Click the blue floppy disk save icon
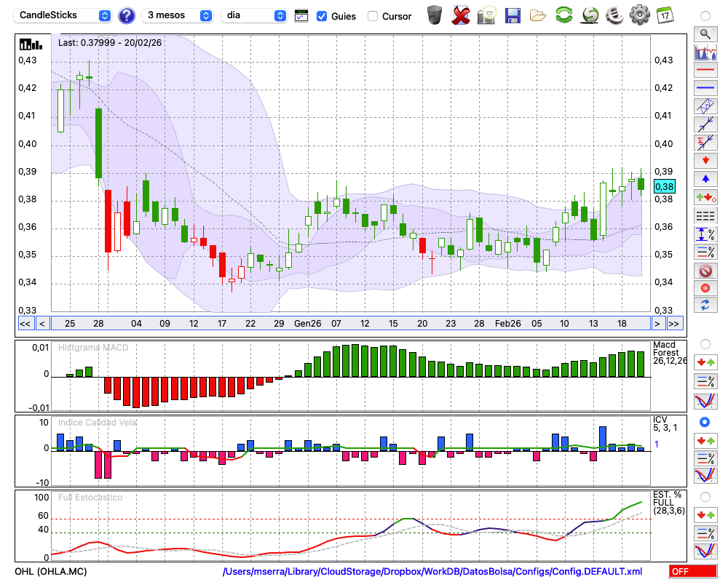Viewport: 728px width, 582px height. 513,15
